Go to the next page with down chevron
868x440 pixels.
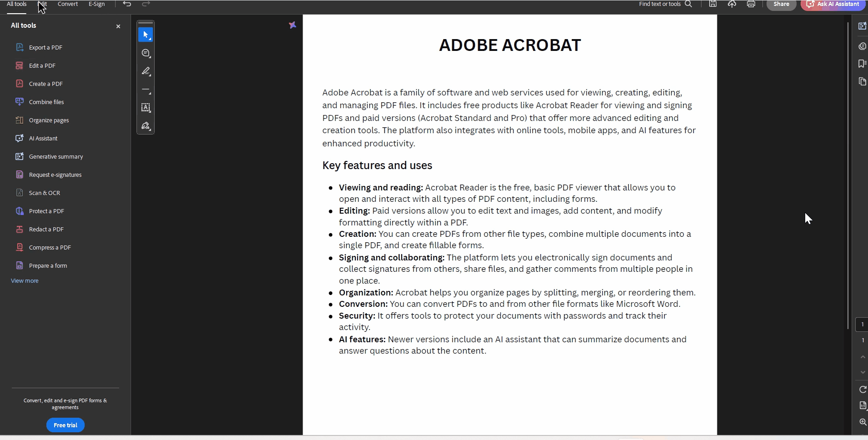point(863,372)
